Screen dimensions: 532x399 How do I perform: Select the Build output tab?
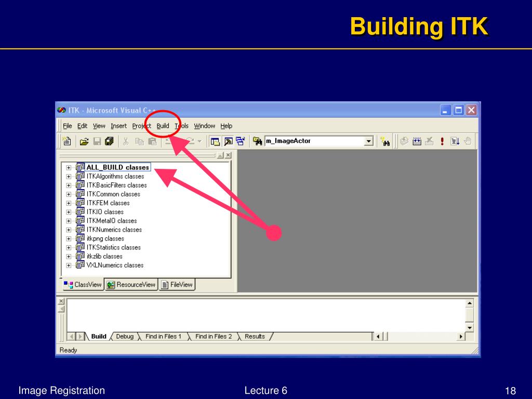pos(99,336)
